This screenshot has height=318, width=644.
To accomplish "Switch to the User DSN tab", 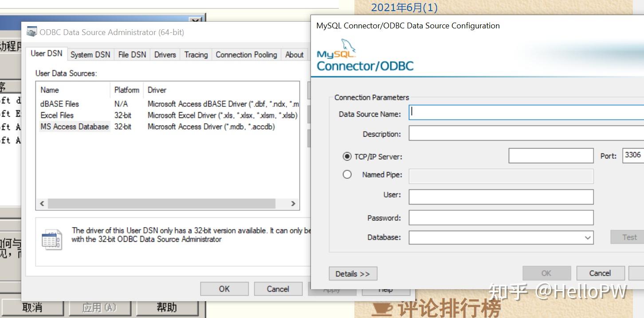I will [x=47, y=54].
